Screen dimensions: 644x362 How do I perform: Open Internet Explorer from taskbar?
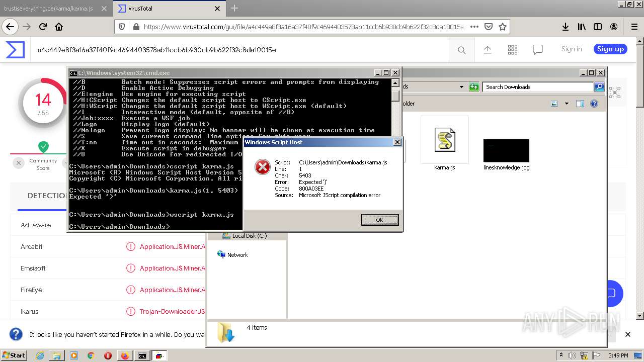click(40, 355)
